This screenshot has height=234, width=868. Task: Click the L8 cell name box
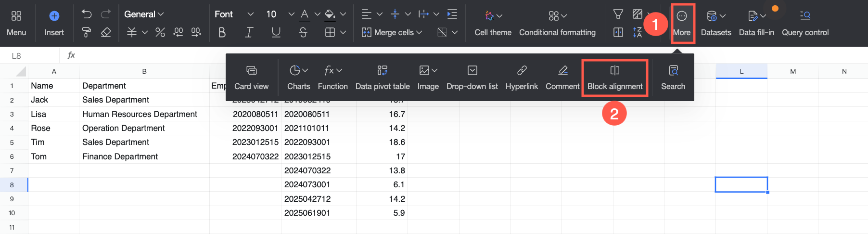[30, 55]
